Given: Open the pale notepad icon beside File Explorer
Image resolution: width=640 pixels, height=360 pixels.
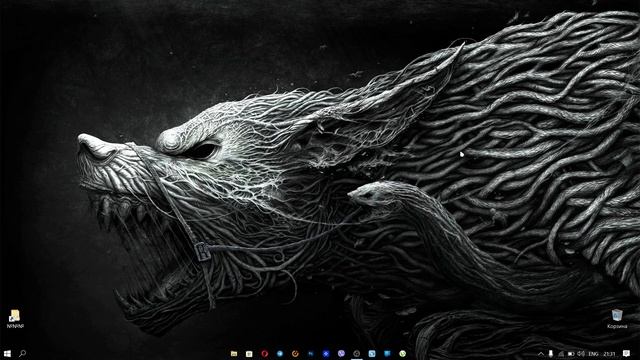Looking at the screenshot, I should coord(249,353).
